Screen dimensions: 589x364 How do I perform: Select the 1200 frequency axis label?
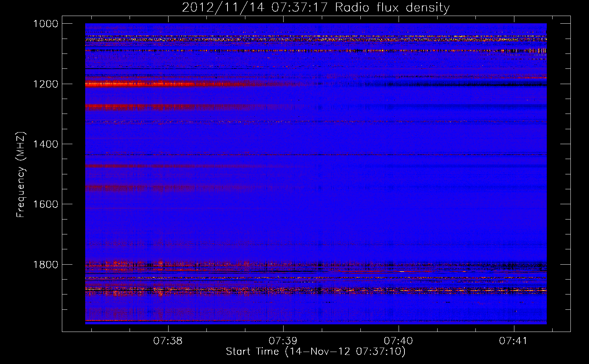pos(46,84)
